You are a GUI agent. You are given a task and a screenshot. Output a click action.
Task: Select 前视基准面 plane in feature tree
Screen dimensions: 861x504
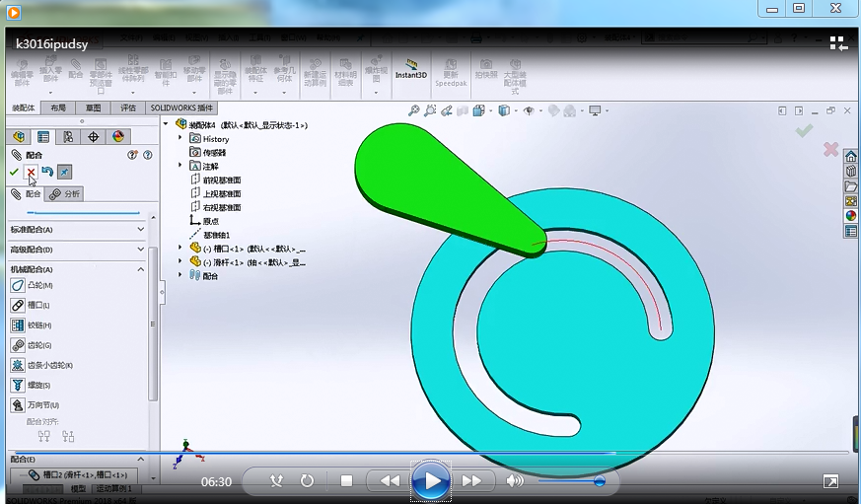tap(222, 180)
